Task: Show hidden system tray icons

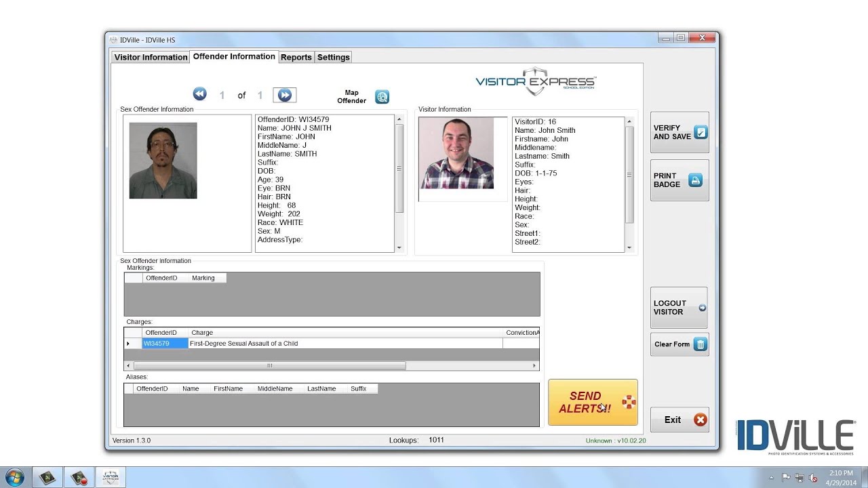Action: 772,478
